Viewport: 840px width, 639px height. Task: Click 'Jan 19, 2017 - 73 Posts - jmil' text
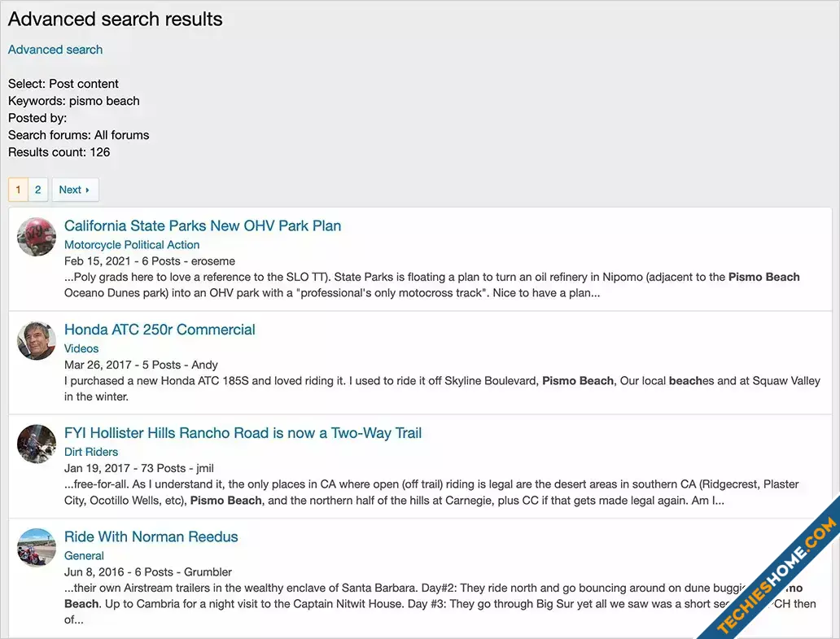pyautogui.click(x=138, y=468)
